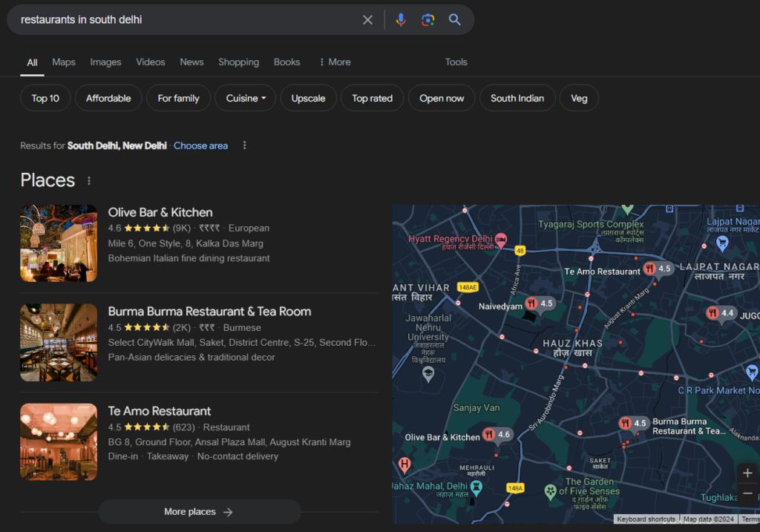The width and height of the screenshot is (760, 532).
Task: Open options menu next to Choose area
Action: point(244,145)
